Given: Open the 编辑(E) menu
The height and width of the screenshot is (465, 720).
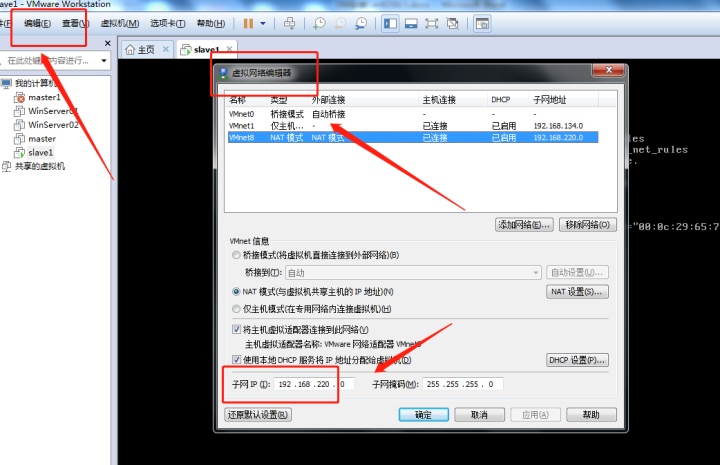Looking at the screenshot, I should [x=37, y=23].
